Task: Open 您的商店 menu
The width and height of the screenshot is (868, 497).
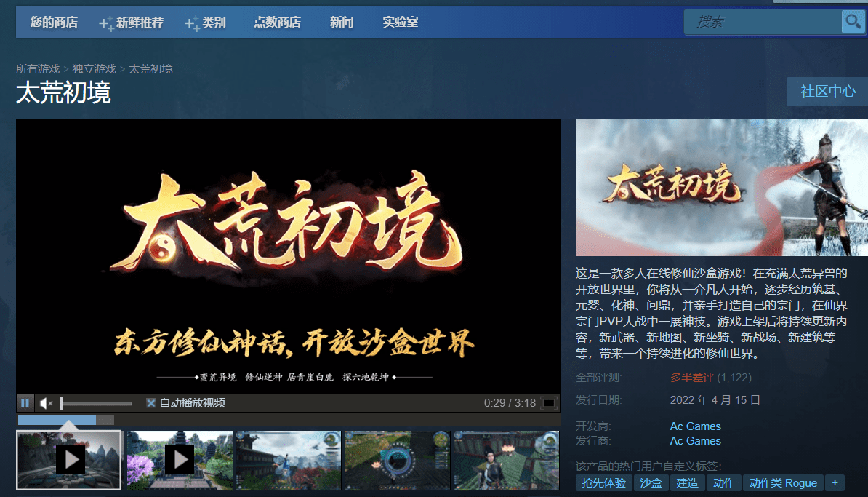Action: pyautogui.click(x=54, y=22)
